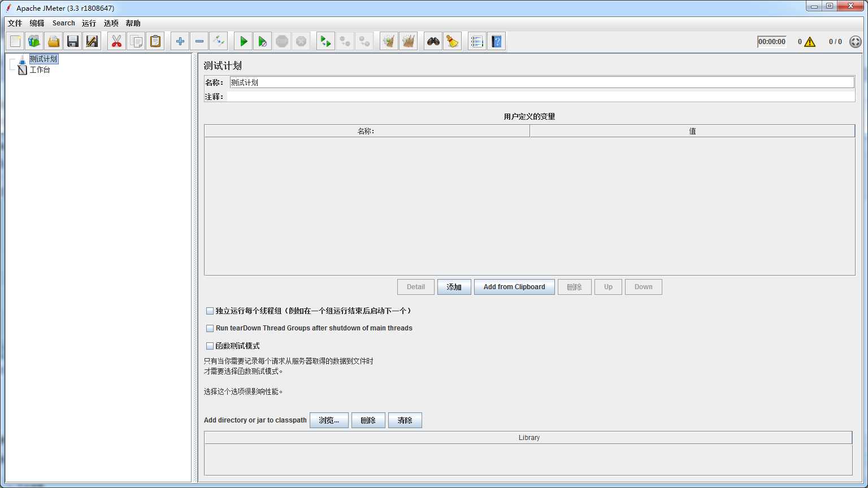
Task: Clear results with single broom icon
Action: click(x=389, y=41)
